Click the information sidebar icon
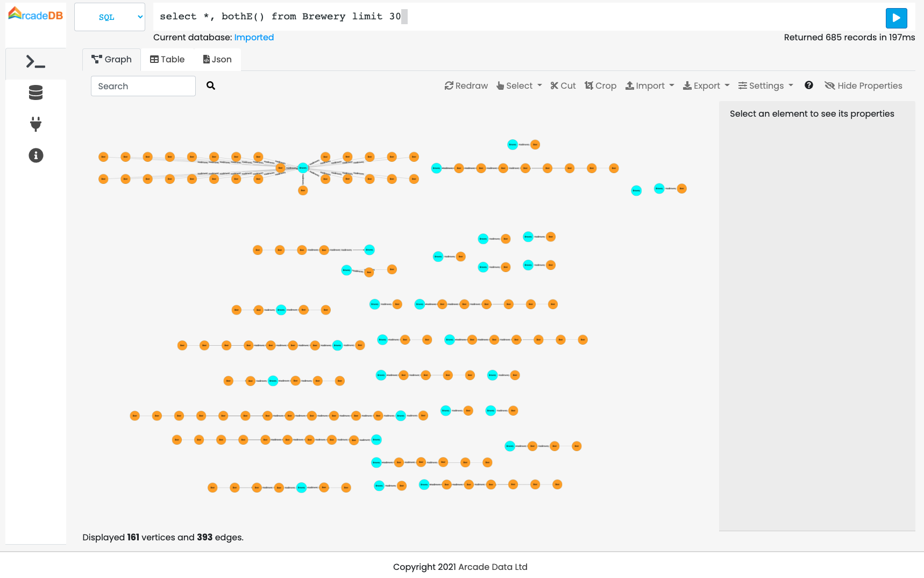 [x=35, y=155]
